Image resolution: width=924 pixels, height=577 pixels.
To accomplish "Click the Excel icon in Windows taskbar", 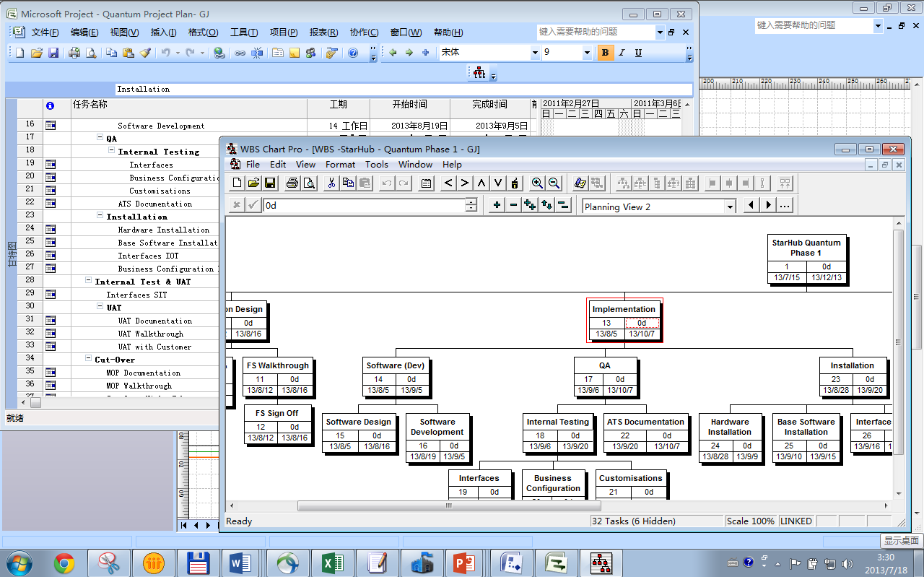I will (x=332, y=563).
